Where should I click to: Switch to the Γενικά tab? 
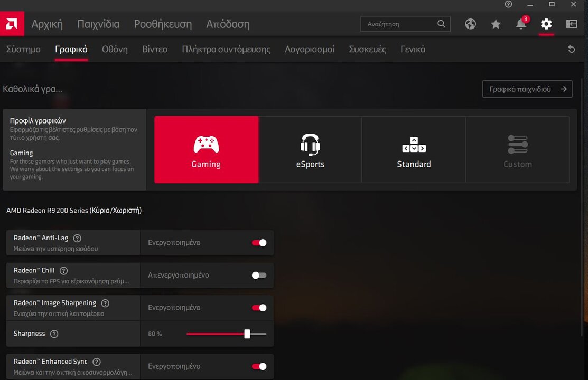click(413, 49)
